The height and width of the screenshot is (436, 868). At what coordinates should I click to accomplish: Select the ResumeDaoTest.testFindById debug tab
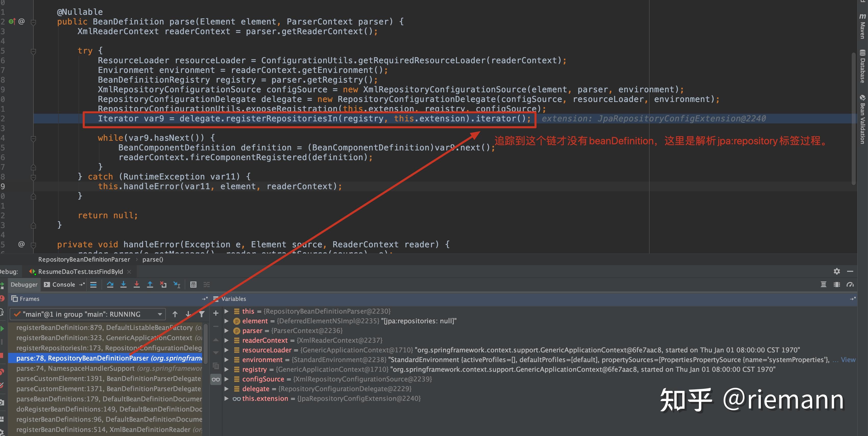tap(80, 272)
